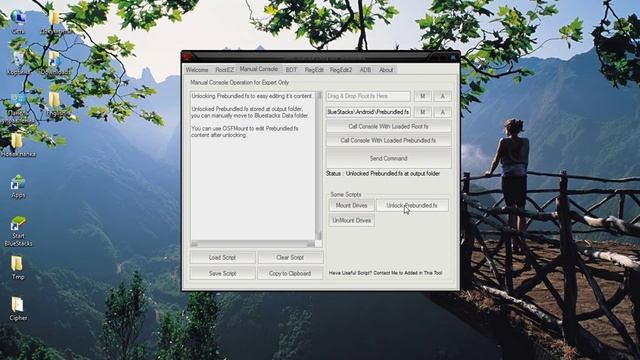This screenshot has width=640, height=360.
Task: Switch to the Welcome tab
Action: tap(197, 70)
